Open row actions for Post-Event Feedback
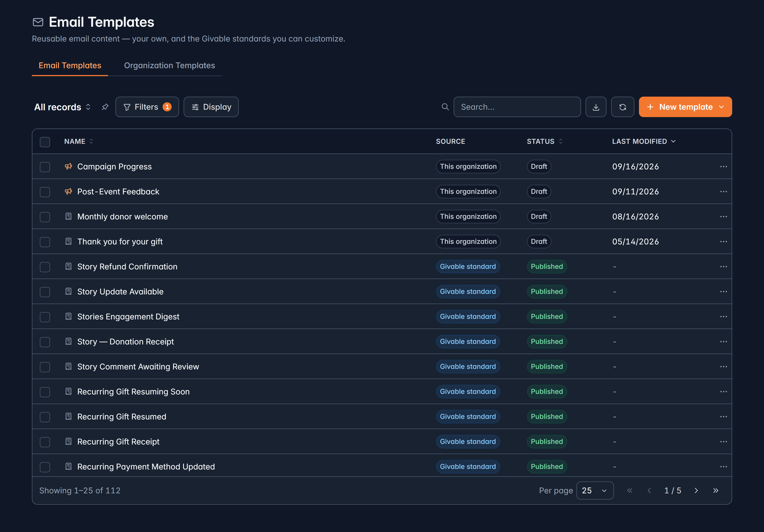This screenshot has width=764, height=532. click(x=723, y=192)
